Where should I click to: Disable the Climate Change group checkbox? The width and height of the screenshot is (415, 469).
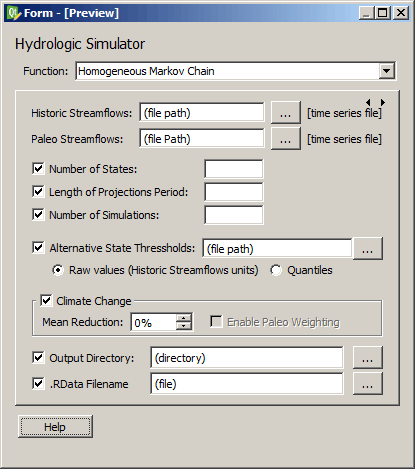(x=46, y=301)
